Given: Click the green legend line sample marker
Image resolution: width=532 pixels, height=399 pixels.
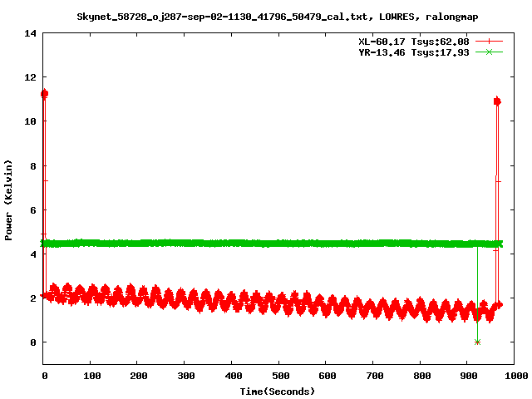Looking at the screenshot, I should coord(489,52).
